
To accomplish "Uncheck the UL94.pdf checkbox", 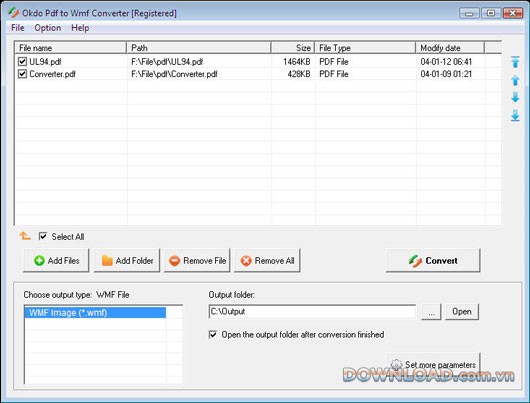I will coord(22,62).
